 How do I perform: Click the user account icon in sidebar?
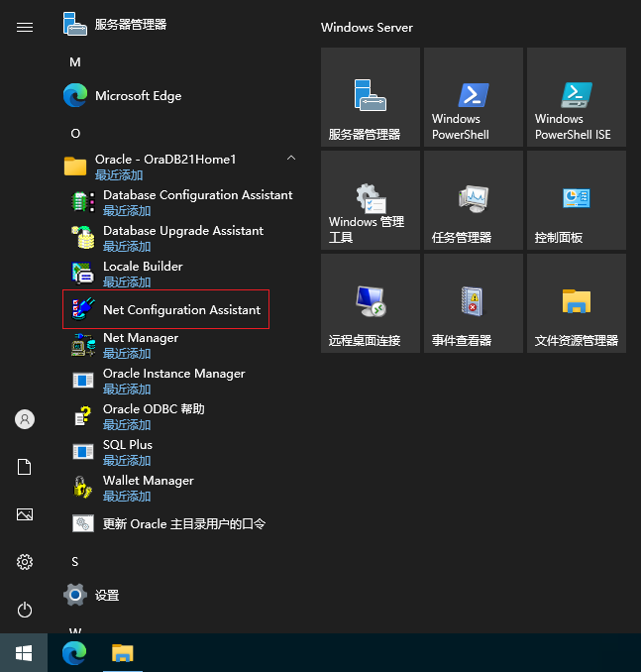(25, 419)
